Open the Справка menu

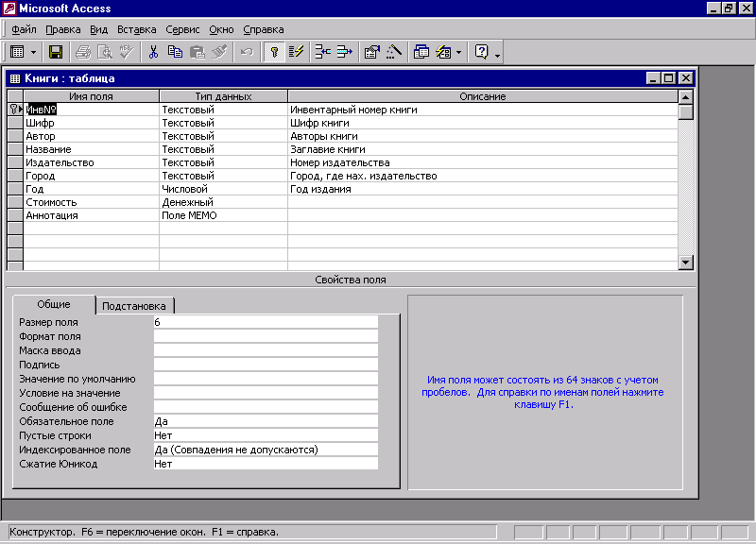point(264,29)
